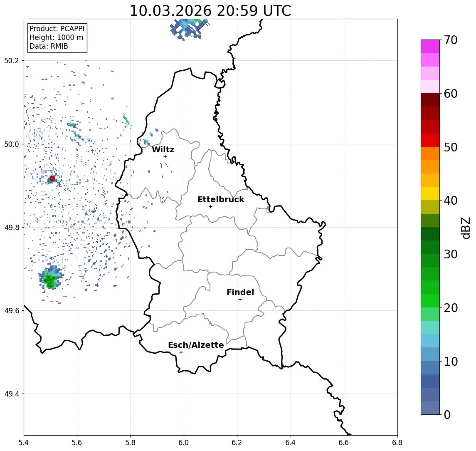
Task: Click the 50.2 latitude tick label
Action: (12, 61)
